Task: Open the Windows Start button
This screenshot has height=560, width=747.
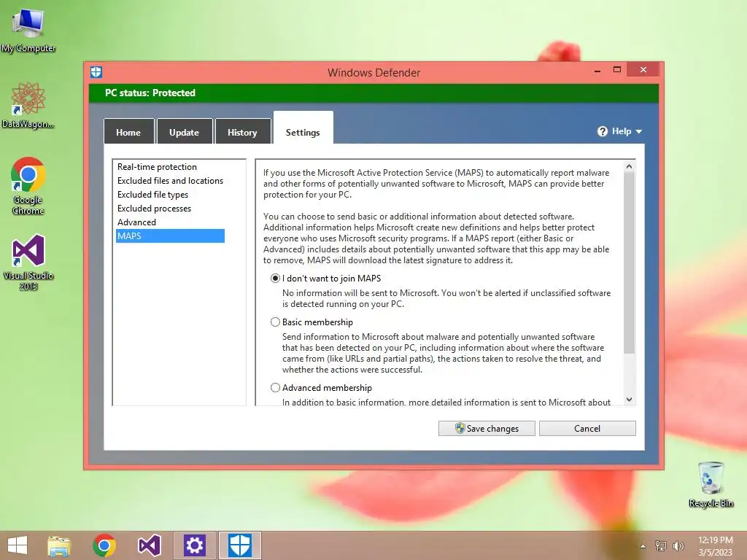Action: point(18,545)
